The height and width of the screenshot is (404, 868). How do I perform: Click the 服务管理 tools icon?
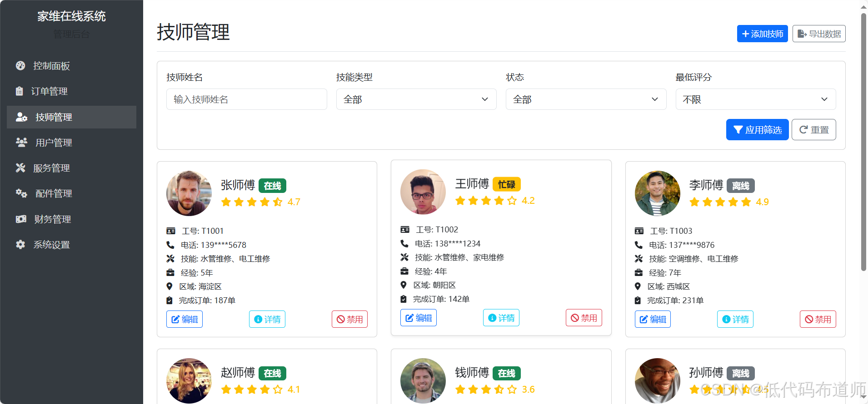point(20,168)
